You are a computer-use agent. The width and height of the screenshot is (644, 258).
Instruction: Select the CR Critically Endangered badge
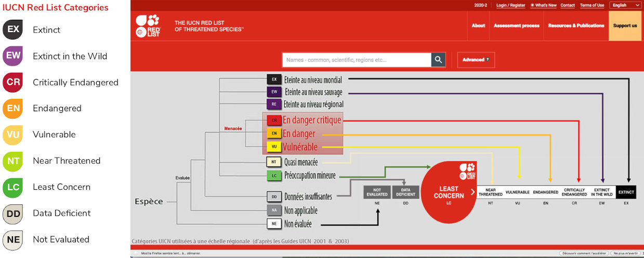click(14, 82)
